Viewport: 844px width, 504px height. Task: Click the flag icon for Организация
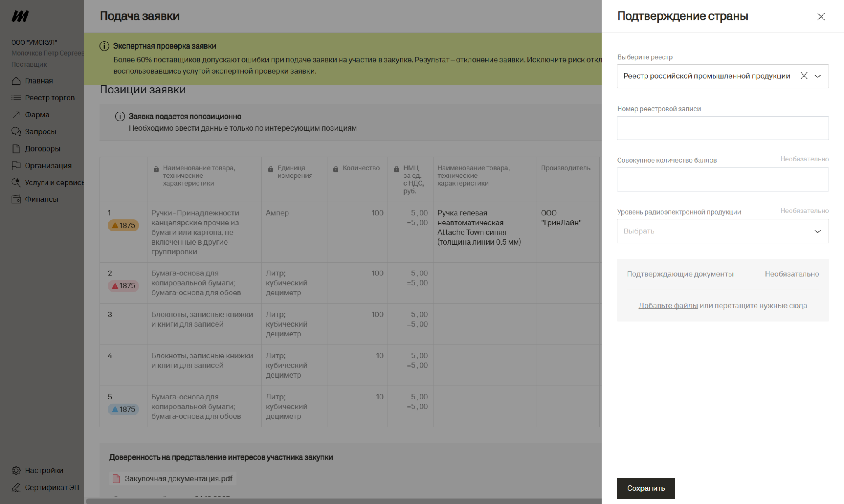[16, 166]
